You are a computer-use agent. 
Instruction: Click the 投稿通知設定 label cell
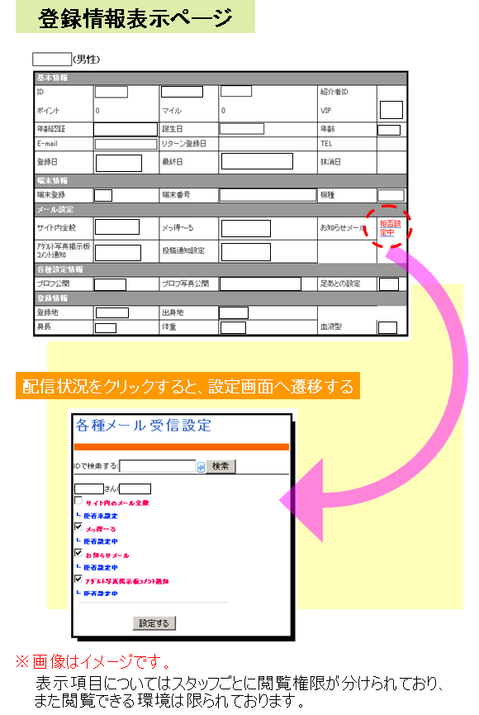click(183, 250)
